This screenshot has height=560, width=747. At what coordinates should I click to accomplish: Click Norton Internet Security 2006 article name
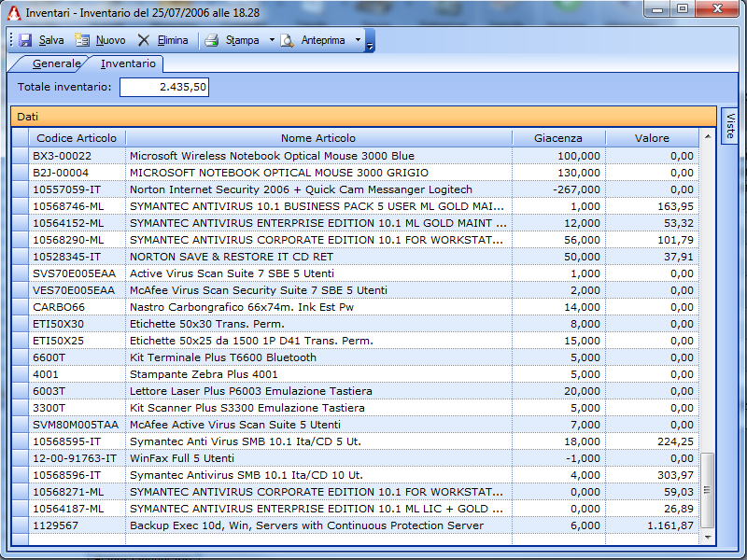tap(301, 189)
